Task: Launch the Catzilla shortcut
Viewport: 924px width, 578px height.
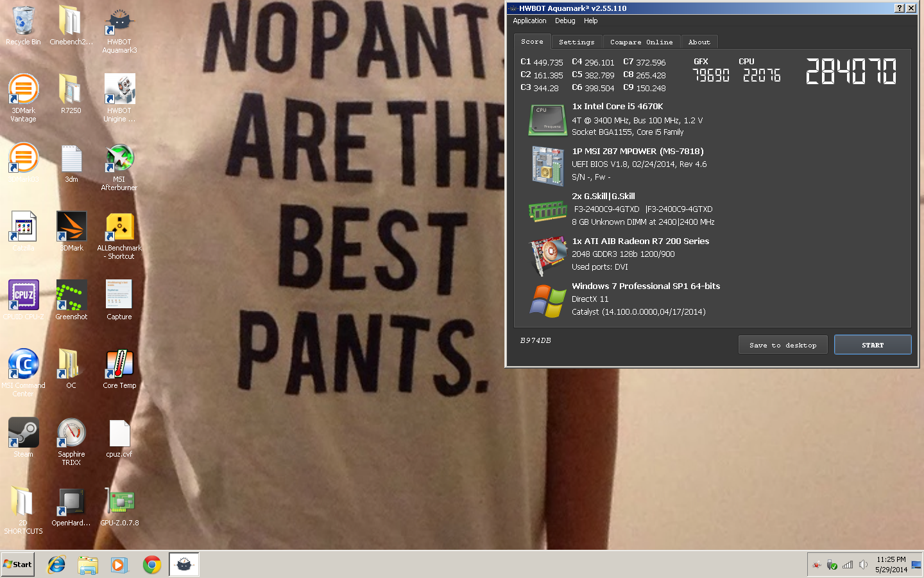Action: point(23,232)
